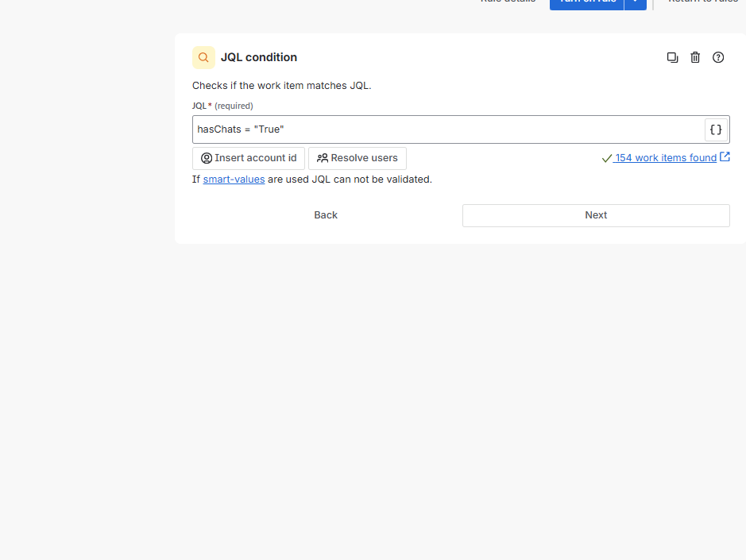746x560 pixels.
Task: Follow the smart-values link
Action: [x=234, y=180]
